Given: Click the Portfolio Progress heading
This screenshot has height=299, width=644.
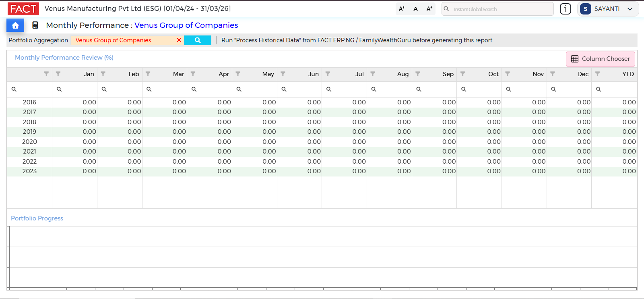Looking at the screenshot, I should click(37, 218).
